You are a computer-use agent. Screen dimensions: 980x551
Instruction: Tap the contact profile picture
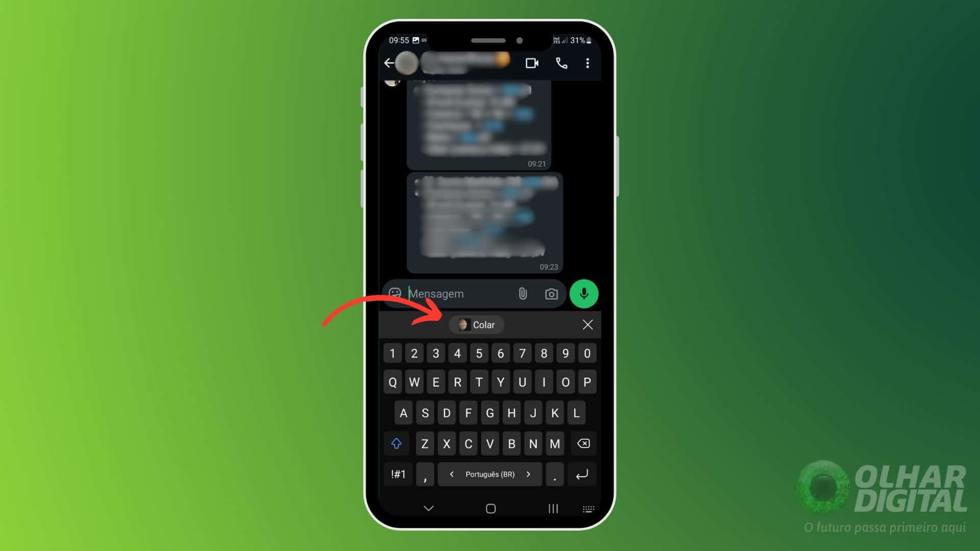tap(406, 63)
